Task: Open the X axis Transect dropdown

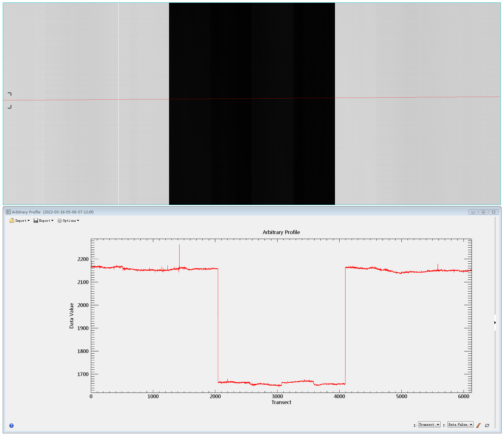Action: pyautogui.click(x=429, y=424)
